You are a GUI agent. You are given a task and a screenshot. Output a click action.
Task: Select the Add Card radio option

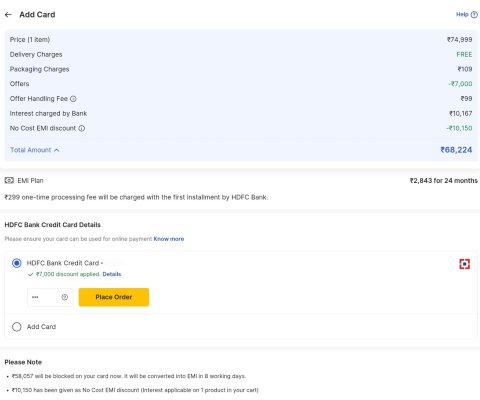pyautogui.click(x=17, y=327)
